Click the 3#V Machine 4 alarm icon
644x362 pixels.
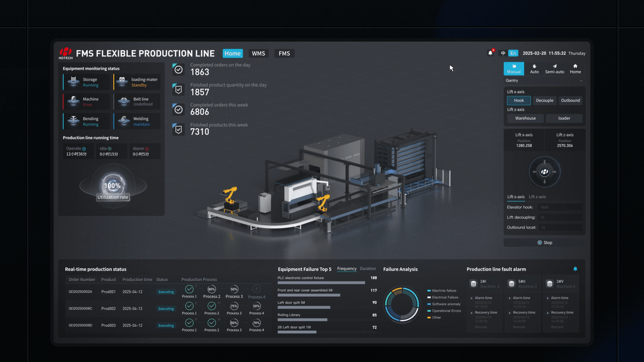coord(549,284)
